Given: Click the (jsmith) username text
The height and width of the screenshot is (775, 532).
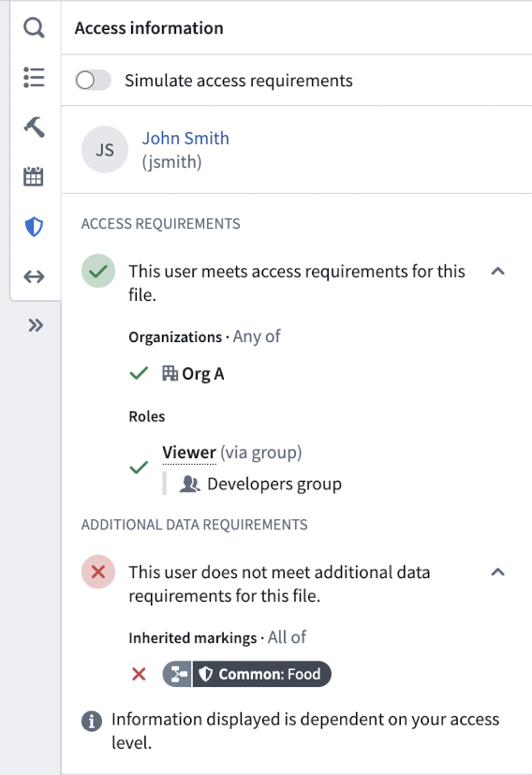Looking at the screenshot, I should 172,161.
